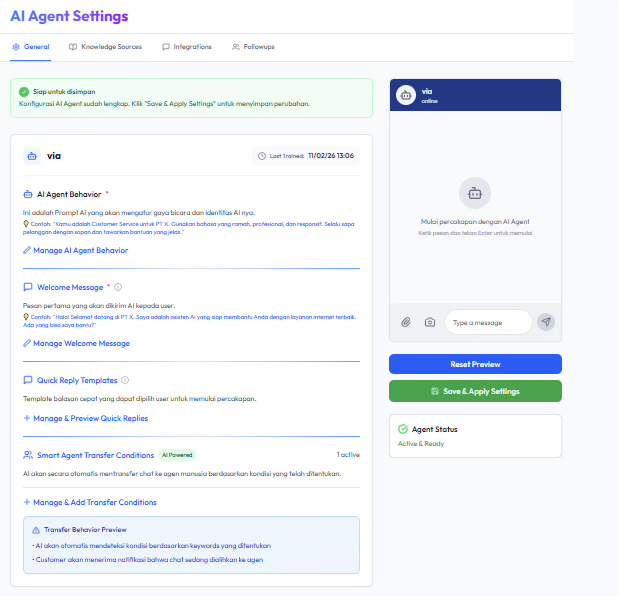The height and width of the screenshot is (596, 619).
Task: Click the people icon on the Followups tab
Action: 236,47
